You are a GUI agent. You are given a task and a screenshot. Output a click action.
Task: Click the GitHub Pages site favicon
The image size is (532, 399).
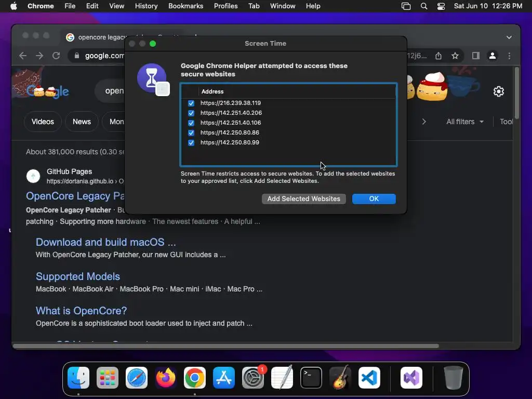(33, 176)
